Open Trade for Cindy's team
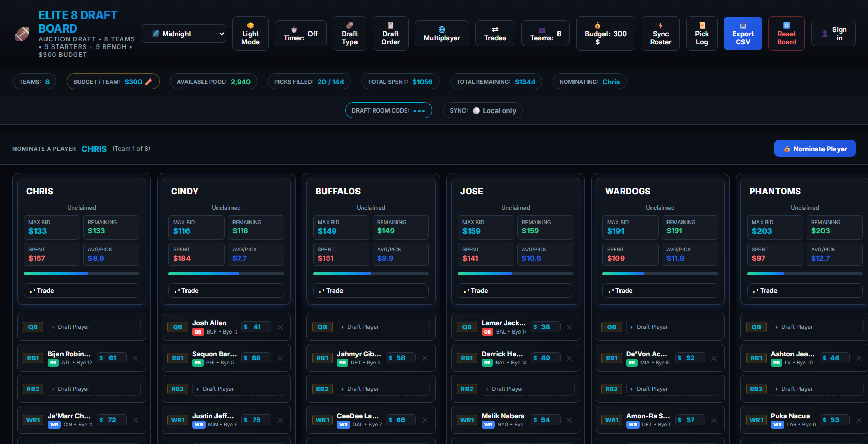Viewport: 868px width, 444px height. click(x=226, y=291)
